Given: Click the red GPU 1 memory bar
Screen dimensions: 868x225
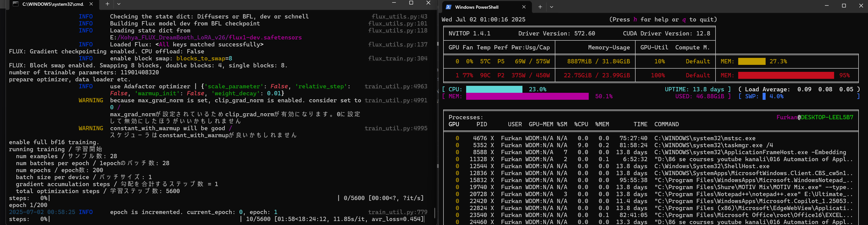Looking at the screenshot, I should point(786,75).
